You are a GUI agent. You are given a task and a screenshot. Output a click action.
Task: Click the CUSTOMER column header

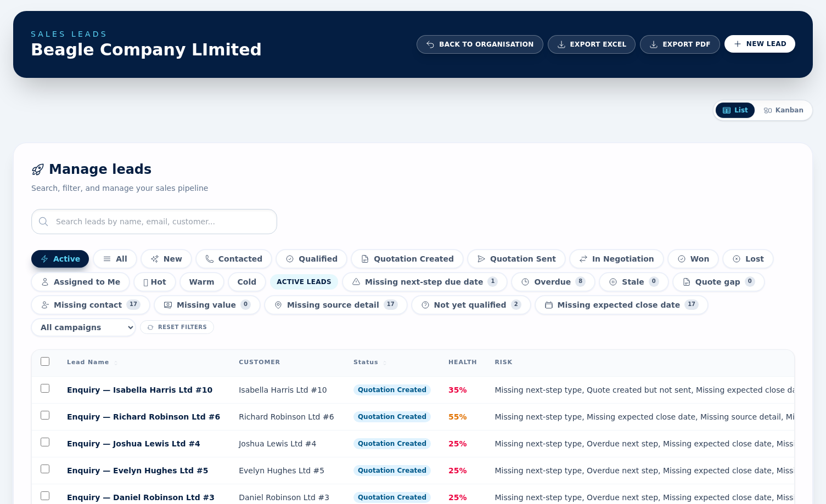tap(259, 362)
